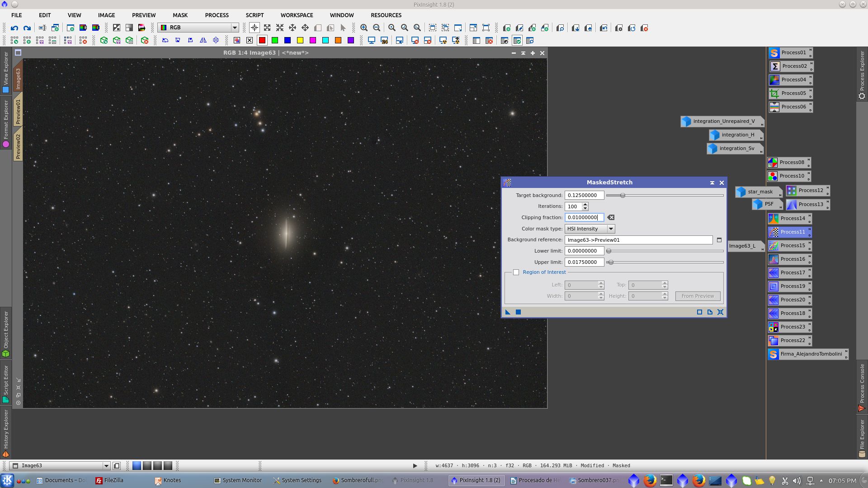Open MaskedStretch documentation browser icon

point(710,312)
